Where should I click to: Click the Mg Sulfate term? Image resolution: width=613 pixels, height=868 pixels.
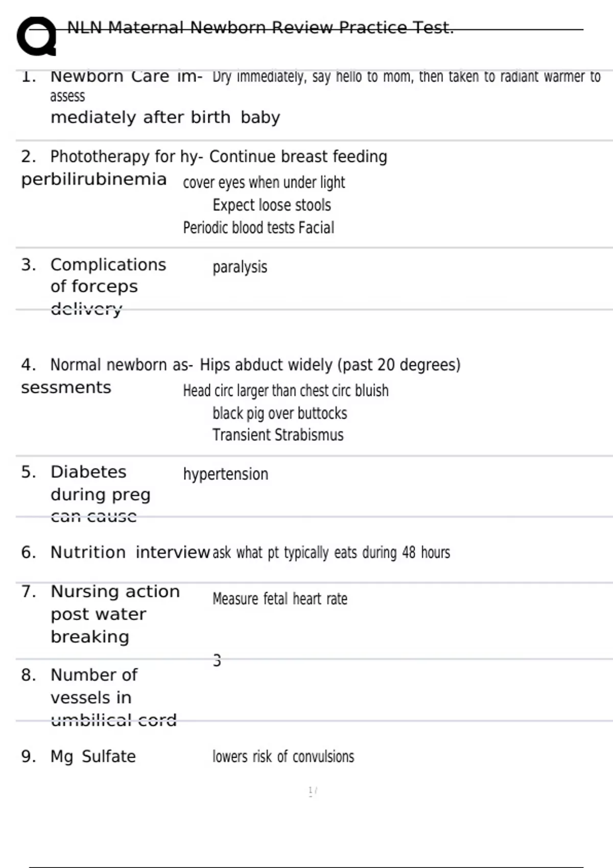click(93, 756)
